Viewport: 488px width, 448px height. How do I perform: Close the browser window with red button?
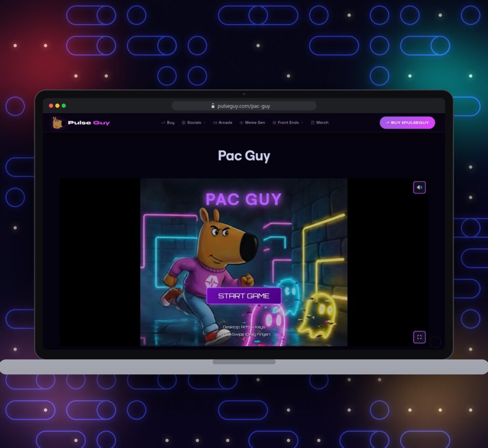point(51,106)
